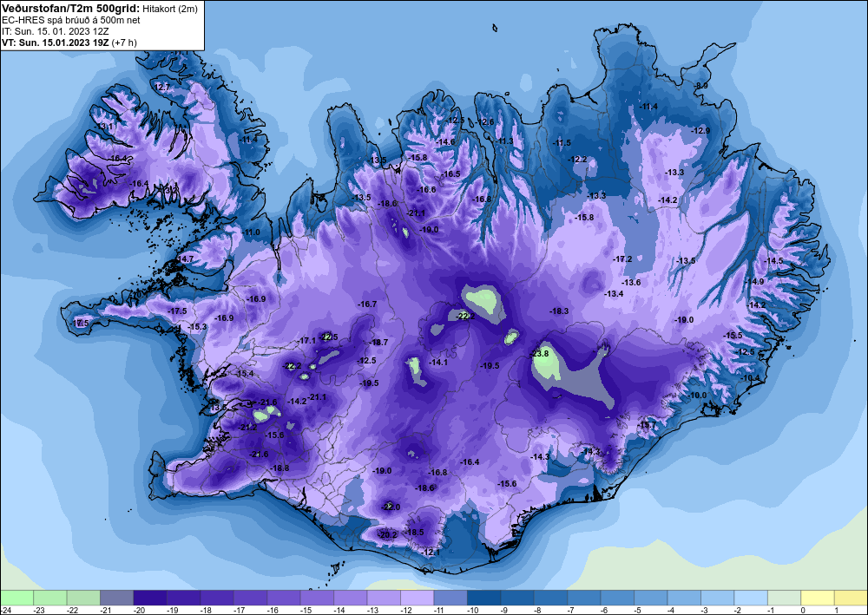The height and width of the screenshot is (615, 868).
Task: Click the -10.4 value on the southeast coast
Action: tap(751, 377)
